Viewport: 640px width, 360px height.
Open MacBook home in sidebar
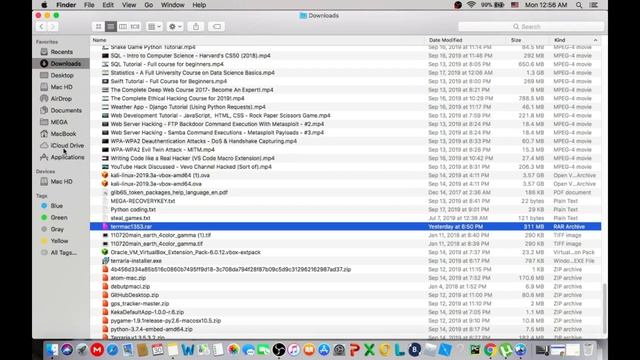click(62, 134)
